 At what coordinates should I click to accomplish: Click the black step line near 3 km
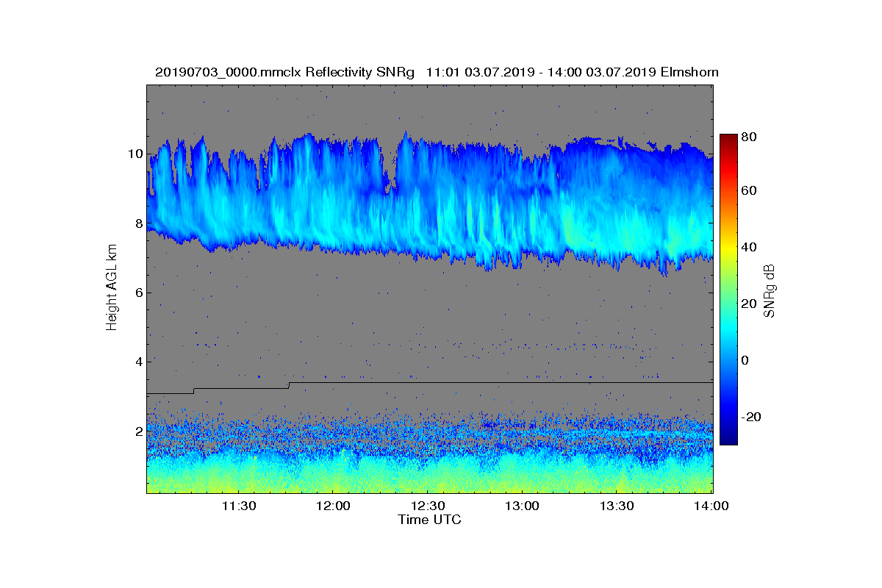429,383
